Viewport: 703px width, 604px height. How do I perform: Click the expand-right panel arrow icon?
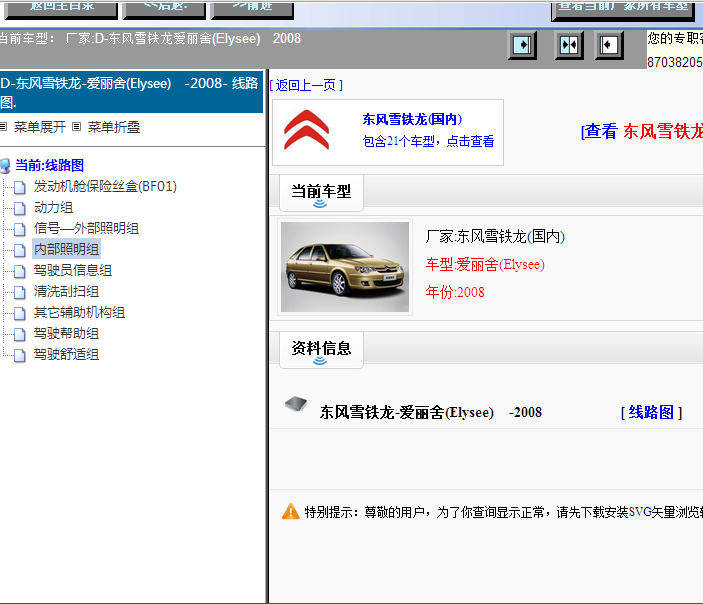522,45
